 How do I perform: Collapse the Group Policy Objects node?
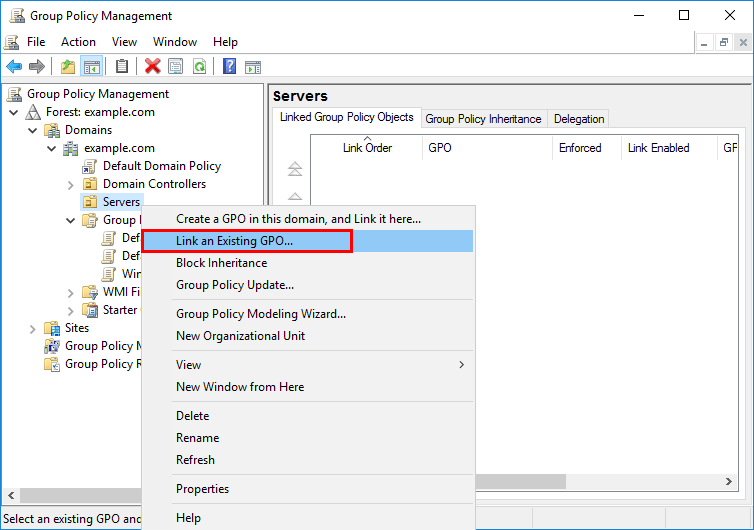coord(71,221)
